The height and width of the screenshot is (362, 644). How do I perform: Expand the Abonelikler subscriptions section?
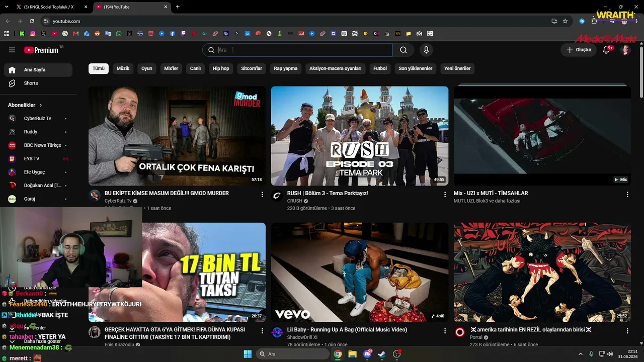click(x=25, y=105)
